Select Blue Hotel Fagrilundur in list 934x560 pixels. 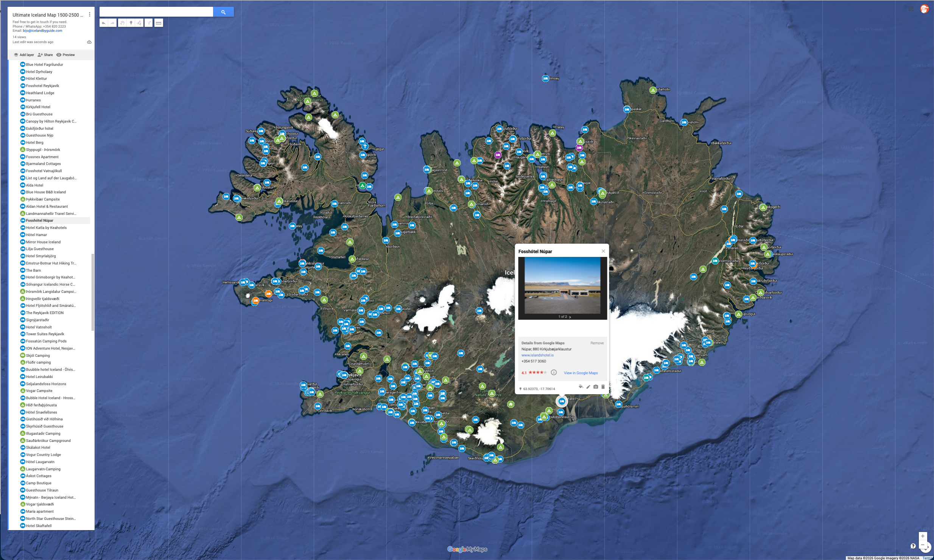click(44, 64)
